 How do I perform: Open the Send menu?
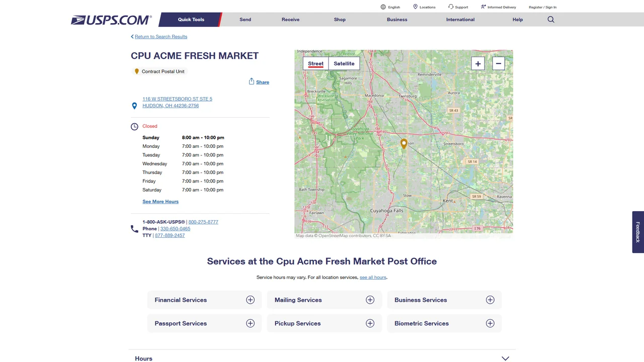tap(246, 20)
